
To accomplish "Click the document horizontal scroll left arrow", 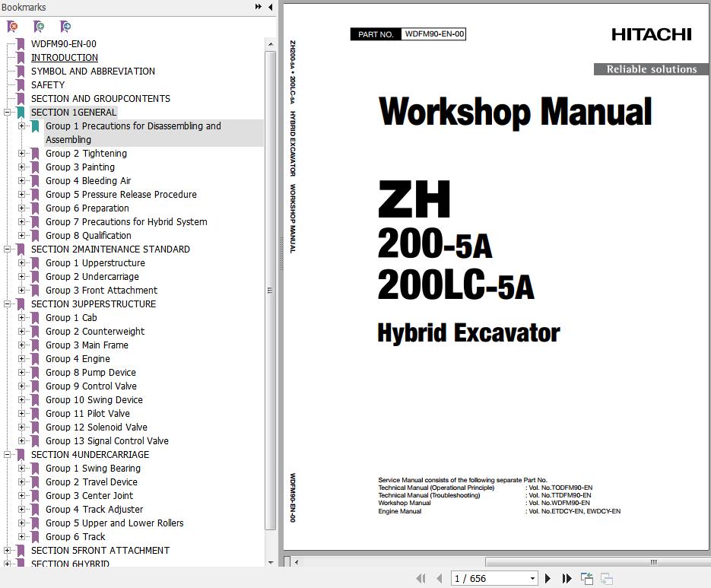I will tap(297, 562).
